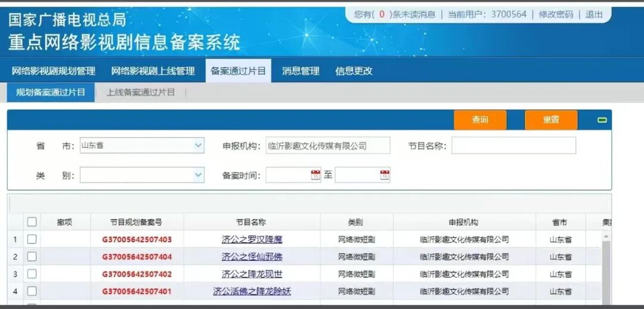The height and width of the screenshot is (309, 644).
Task: Click record number G37005642507402
Action: pyautogui.click(x=137, y=274)
